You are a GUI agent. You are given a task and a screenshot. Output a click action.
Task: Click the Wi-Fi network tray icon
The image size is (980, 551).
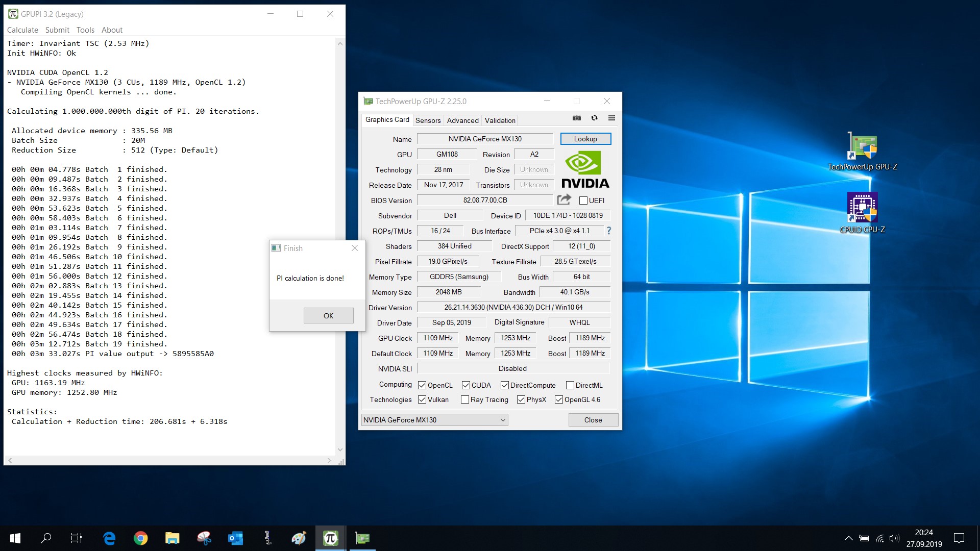click(879, 538)
